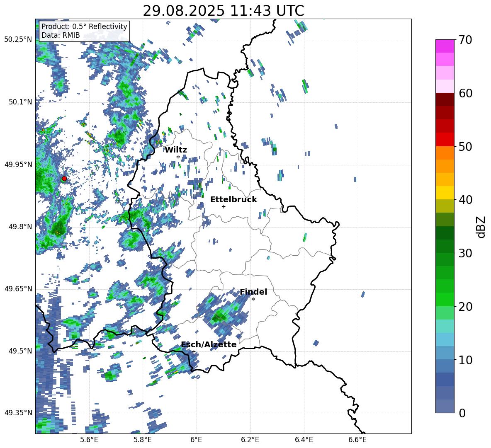Click the 30 colorbar tick label
Screen dimensions: 491x448
tap(465, 253)
